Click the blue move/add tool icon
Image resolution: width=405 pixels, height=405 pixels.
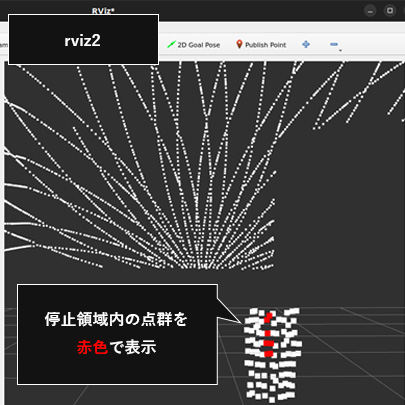coord(306,44)
